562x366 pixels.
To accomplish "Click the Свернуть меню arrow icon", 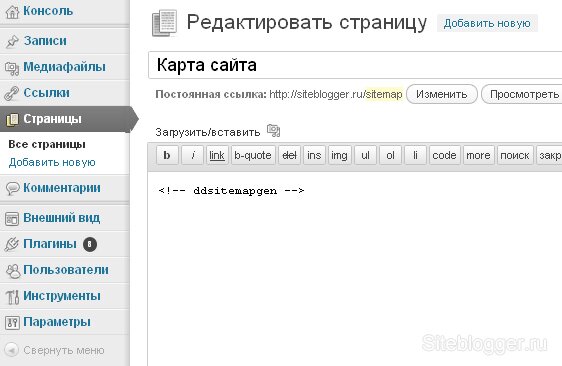I will (x=11, y=350).
